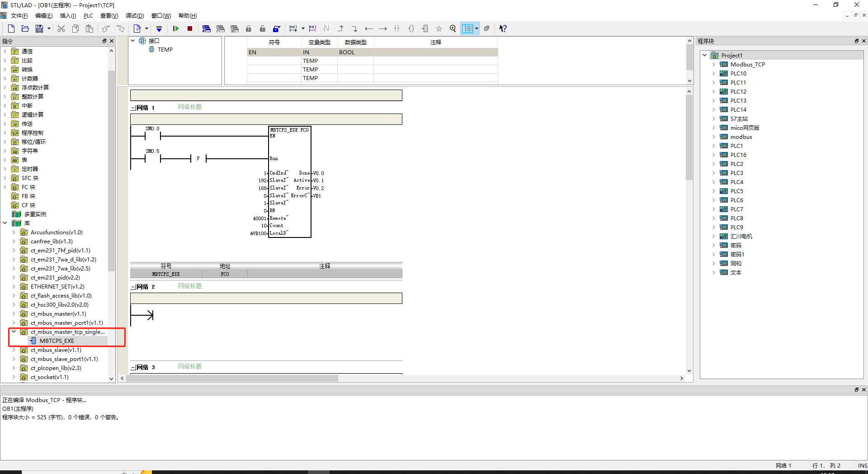This screenshot has width=868, height=474.
Task: Insert a box using toolbar box icon
Action: click(x=425, y=28)
